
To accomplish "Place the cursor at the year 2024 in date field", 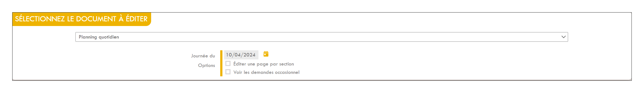I will tap(249, 55).
